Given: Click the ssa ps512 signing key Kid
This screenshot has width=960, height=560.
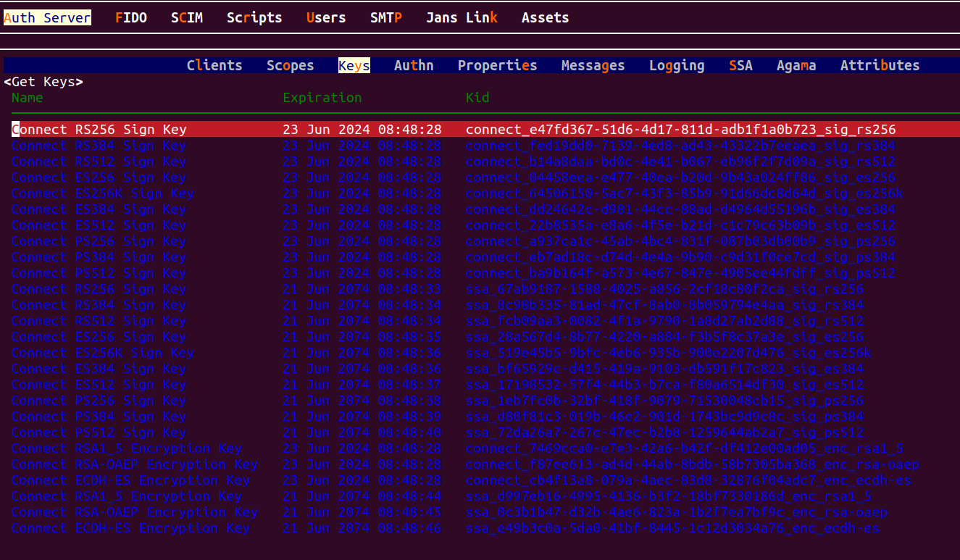Looking at the screenshot, I should click(x=664, y=432).
